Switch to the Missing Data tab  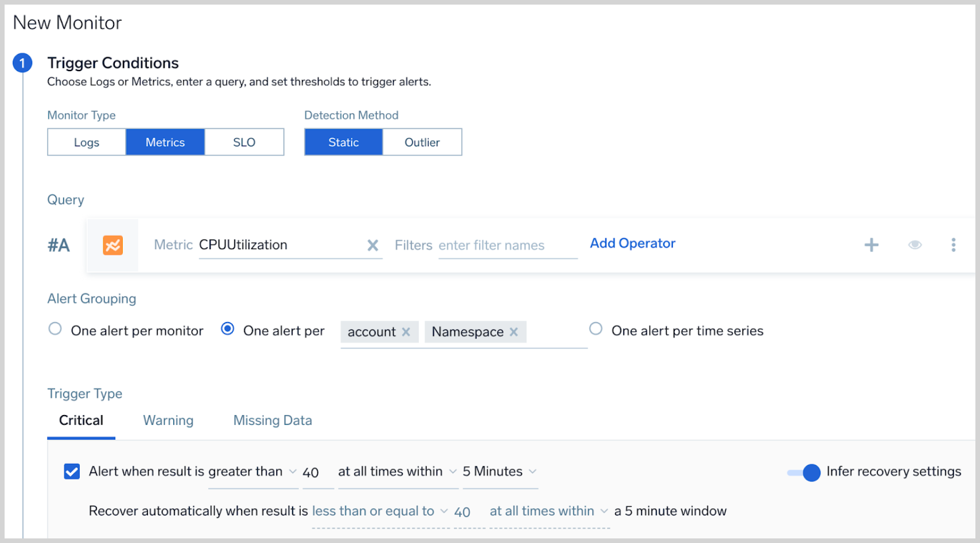(x=273, y=421)
